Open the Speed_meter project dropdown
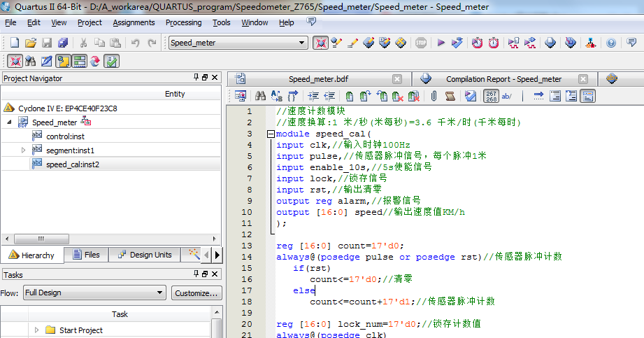 pyautogui.click(x=238, y=43)
